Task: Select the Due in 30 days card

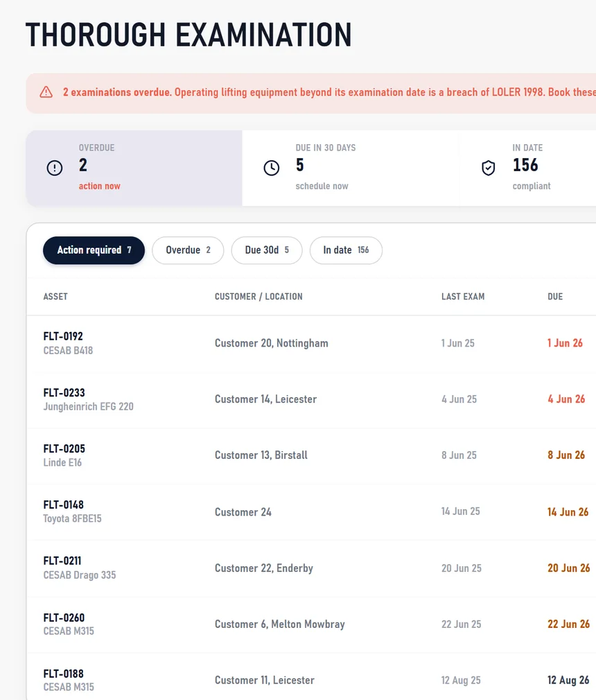Action: [x=351, y=168]
